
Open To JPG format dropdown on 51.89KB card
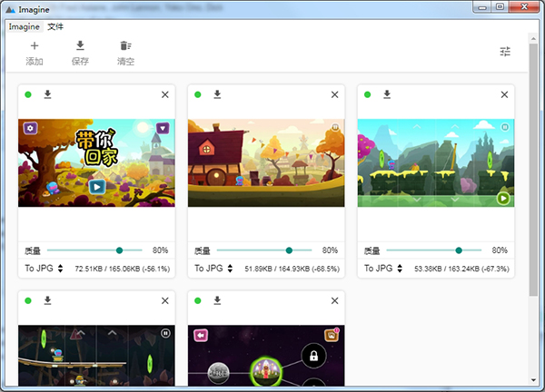(x=213, y=269)
